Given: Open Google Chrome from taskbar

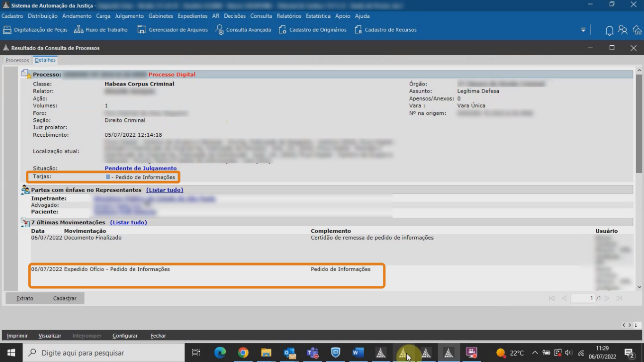Looking at the screenshot, I should (243, 353).
